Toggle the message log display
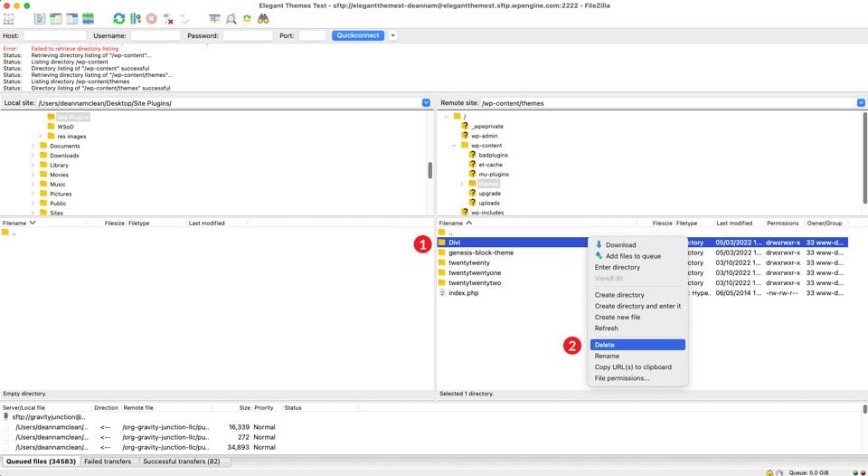 coord(40,18)
